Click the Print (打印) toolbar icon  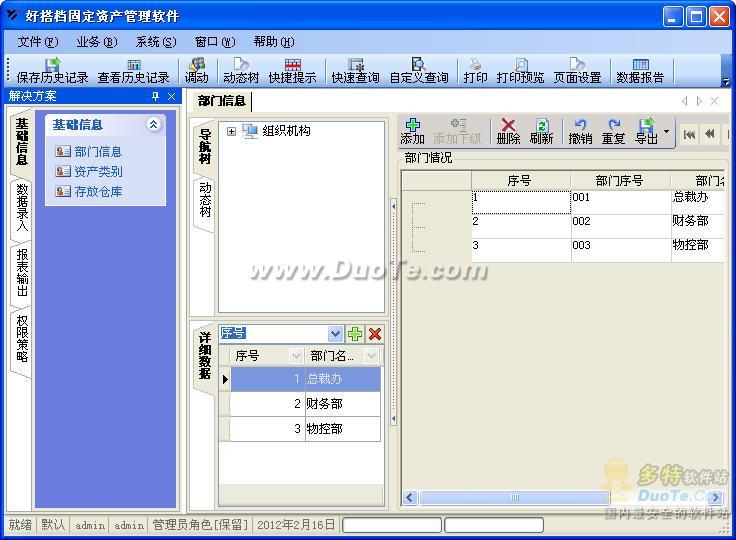pos(475,71)
